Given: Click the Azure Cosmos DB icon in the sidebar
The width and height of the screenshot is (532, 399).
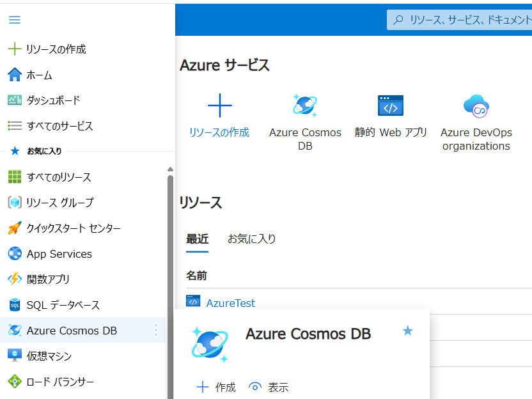Looking at the screenshot, I should coord(15,330).
